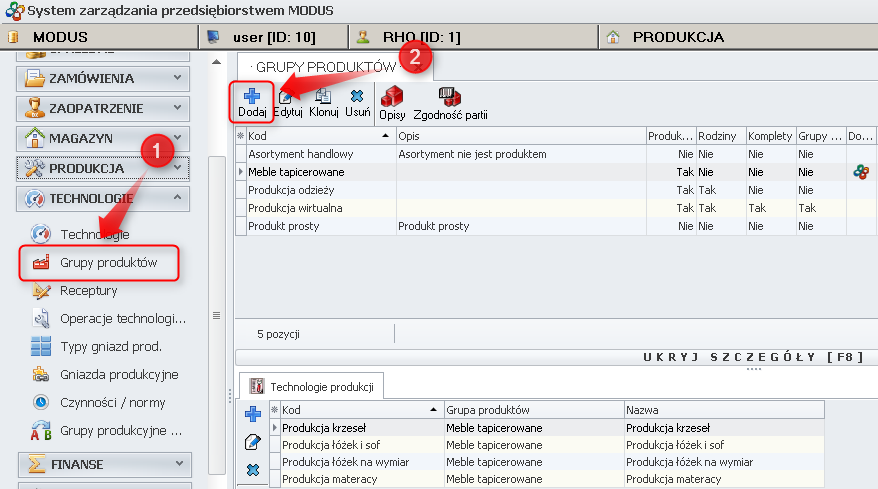
Task: Open Receptury in the sidebar
Action: click(x=88, y=291)
